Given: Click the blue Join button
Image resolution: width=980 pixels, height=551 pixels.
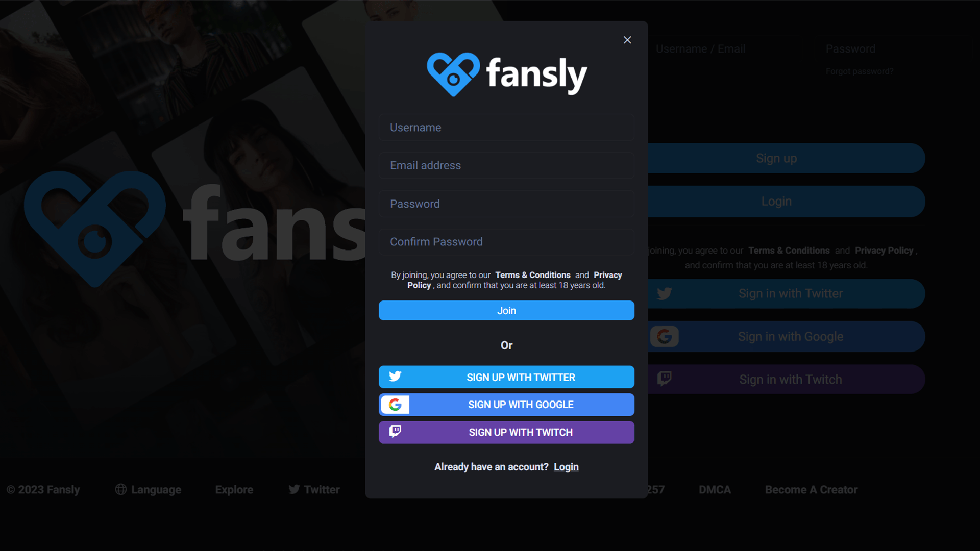Looking at the screenshot, I should tap(506, 310).
